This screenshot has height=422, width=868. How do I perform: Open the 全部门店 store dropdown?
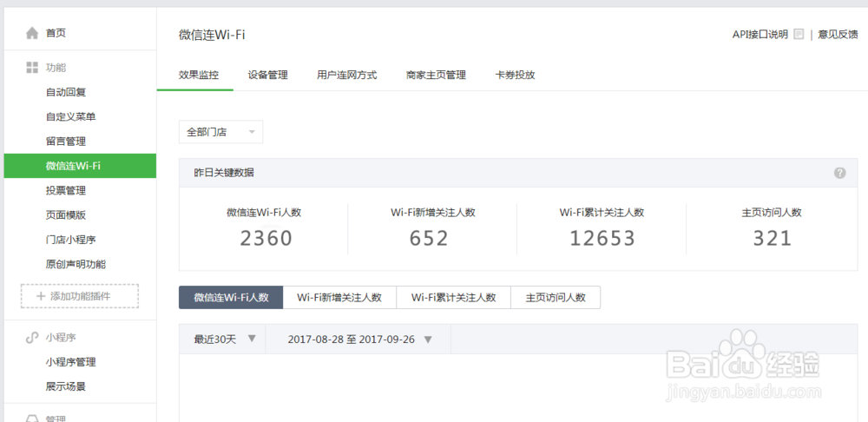pos(220,132)
